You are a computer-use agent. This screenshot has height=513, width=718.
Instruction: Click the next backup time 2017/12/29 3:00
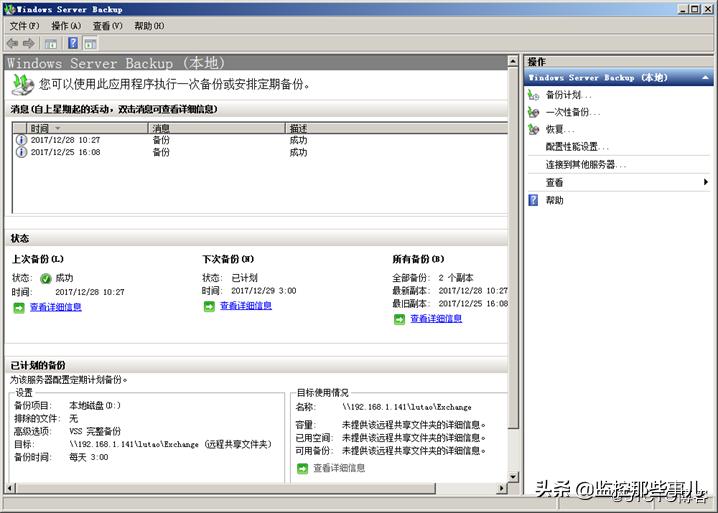[263, 291]
